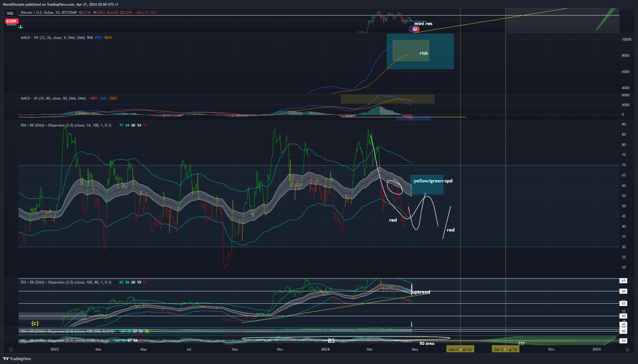Select the MACD 1D indicator legend
The height and width of the screenshot is (364, 638).
click(x=53, y=98)
